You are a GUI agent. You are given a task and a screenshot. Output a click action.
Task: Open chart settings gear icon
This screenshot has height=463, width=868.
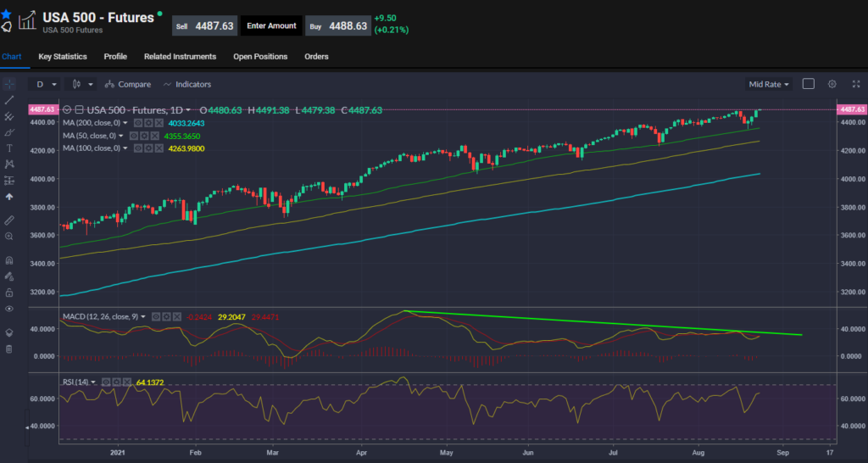(x=832, y=84)
